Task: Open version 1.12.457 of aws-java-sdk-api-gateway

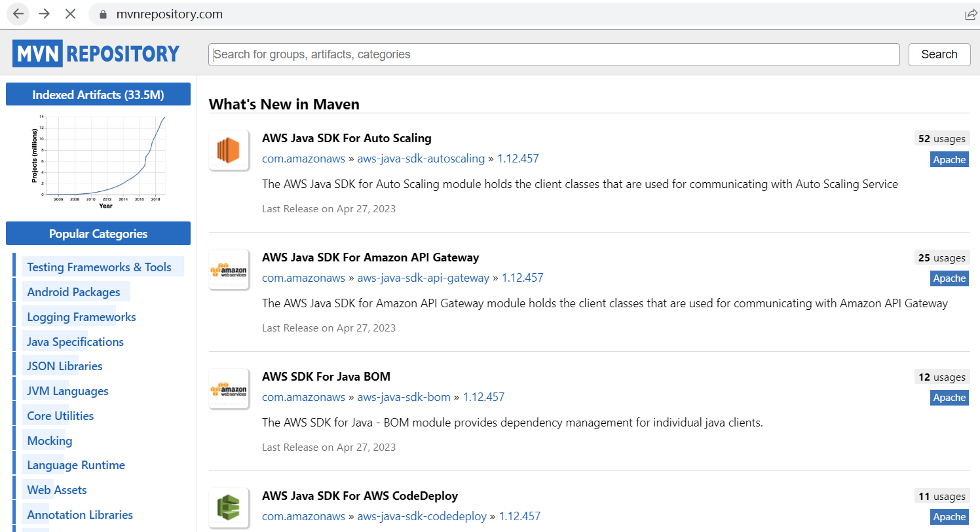Action: [x=523, y=278]
